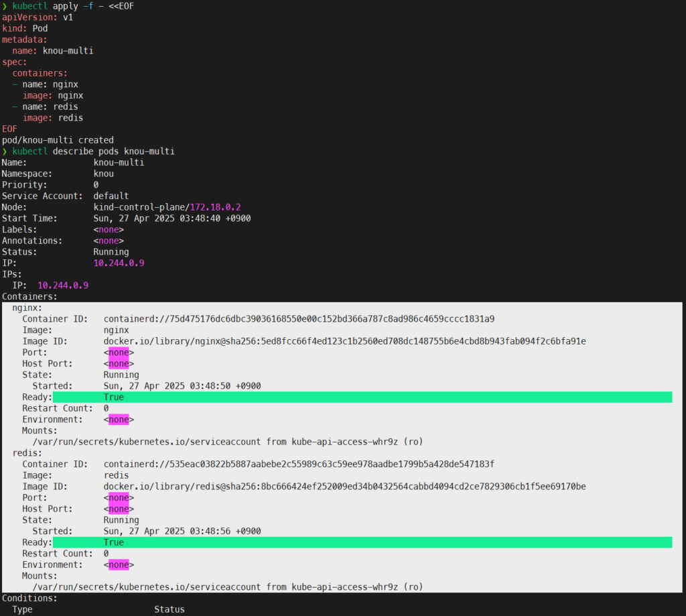The height and width of the screenshot is (616, 686).
Task: Click the Service Account value 'default'
Action: click(x=111, y=196)
